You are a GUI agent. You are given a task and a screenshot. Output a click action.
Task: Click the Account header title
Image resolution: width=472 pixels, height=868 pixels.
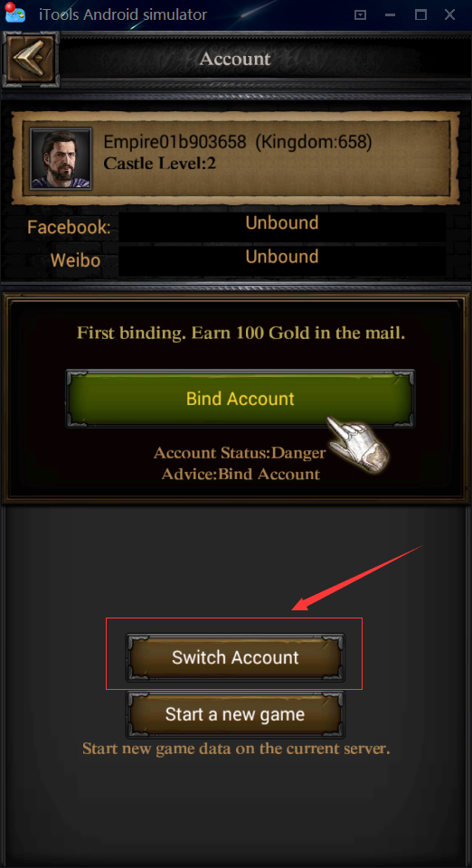pos(235,59)
